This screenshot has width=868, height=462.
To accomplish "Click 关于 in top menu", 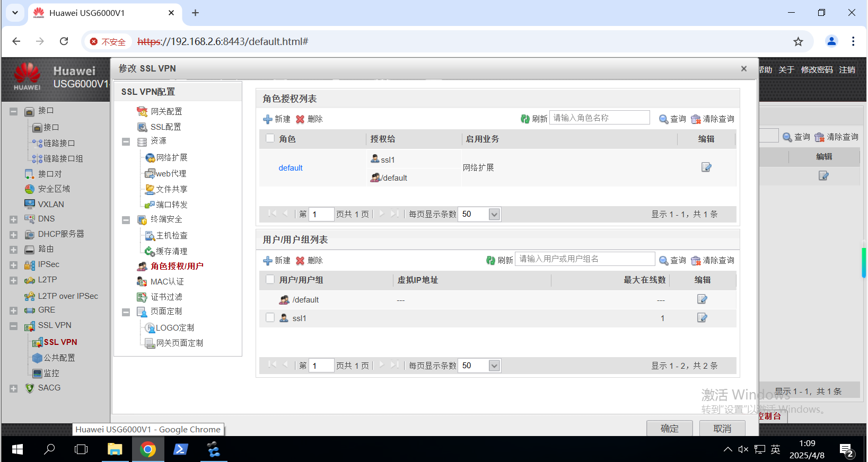I will click(x=786, y=70).
